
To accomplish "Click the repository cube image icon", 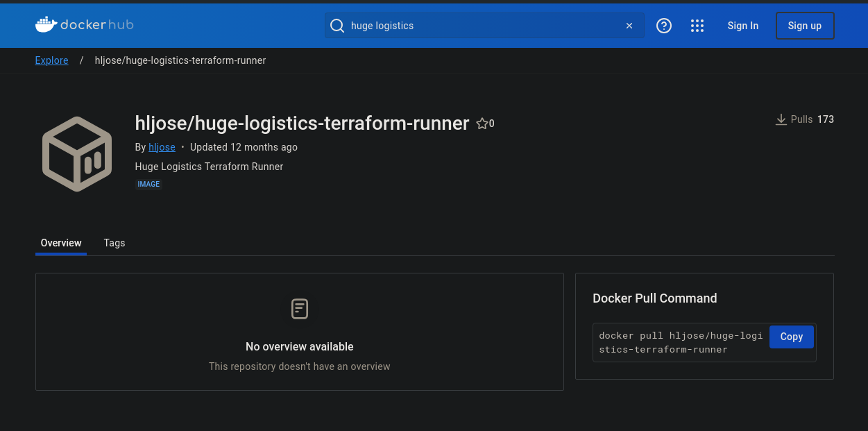I will click(x=77, y=154).
